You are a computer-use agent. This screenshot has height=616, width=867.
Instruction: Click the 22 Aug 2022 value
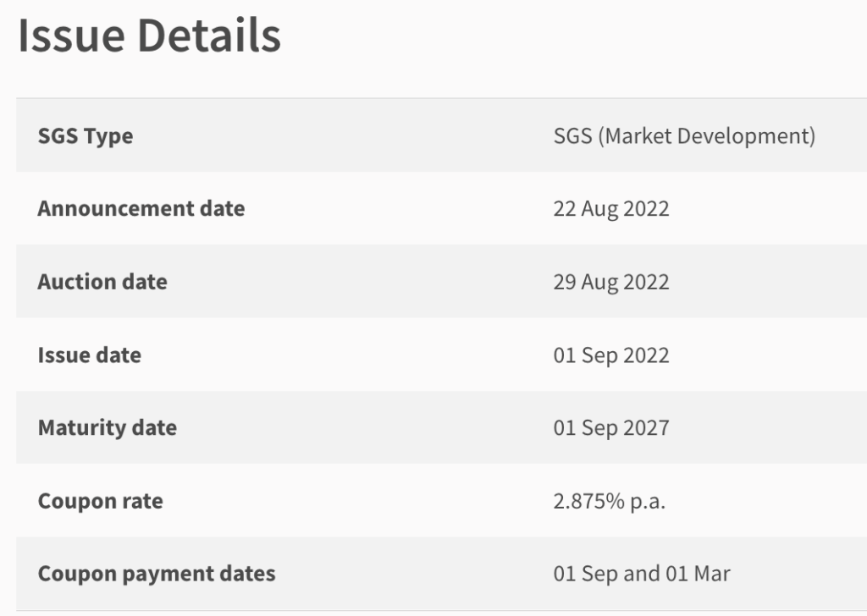(611, 209)
